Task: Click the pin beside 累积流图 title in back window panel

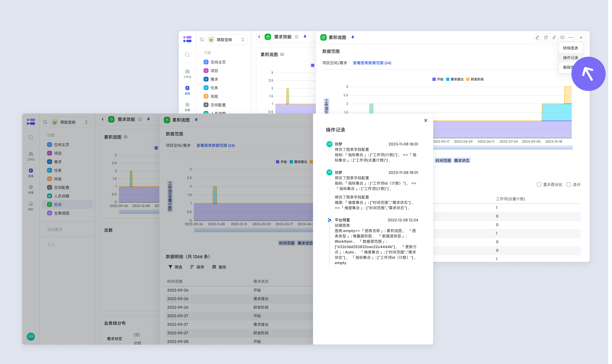Action: tap(353, 37)
